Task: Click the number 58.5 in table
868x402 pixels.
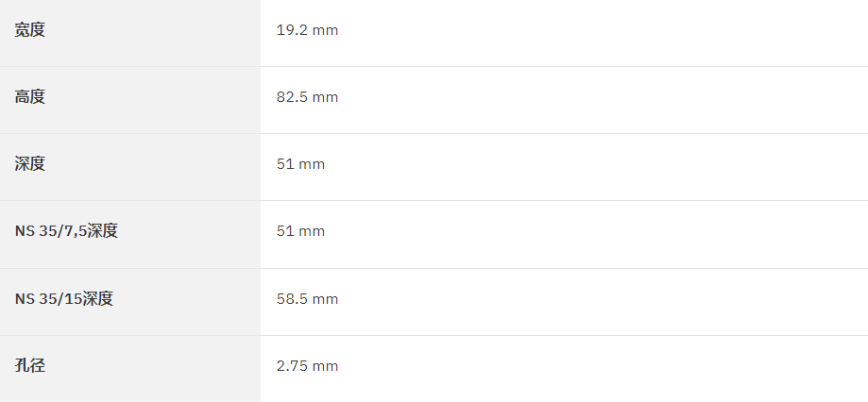Action: pyautogui.click(x=292, y=298)
